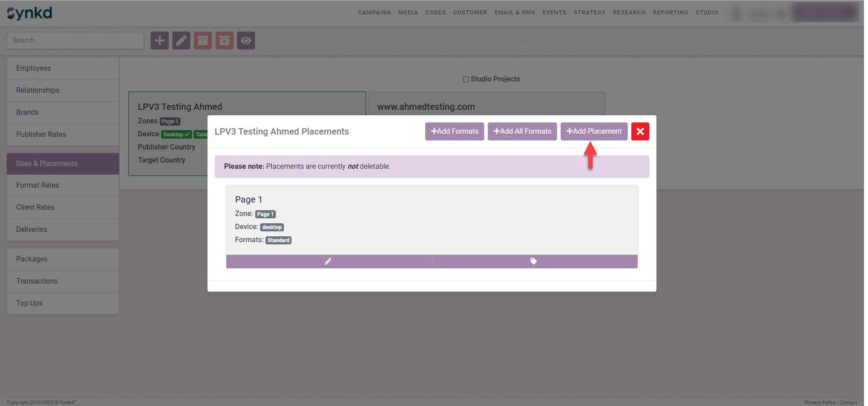The height and width of the screenshot is (406, 868).
Task: Click the Add Formats button
Action: point(454,131)
